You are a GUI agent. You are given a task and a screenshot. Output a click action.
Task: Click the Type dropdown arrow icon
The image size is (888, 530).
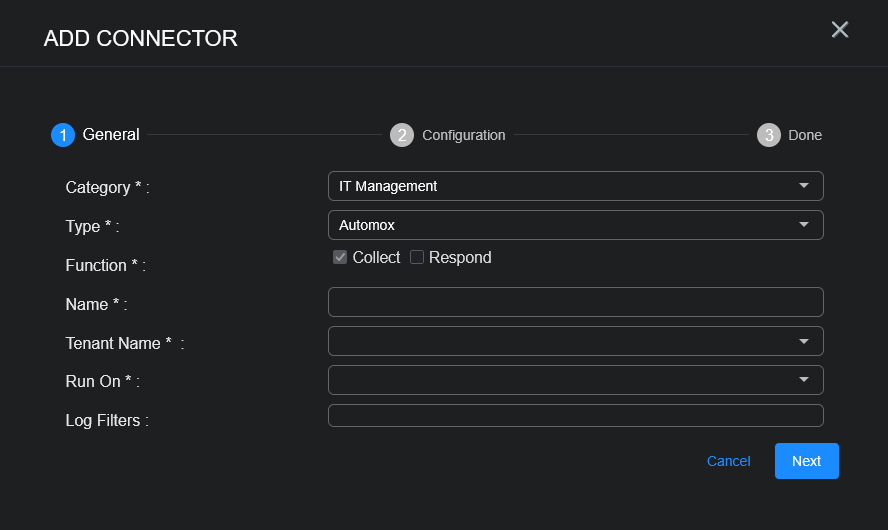pyautogui.click(x=804, y=225)
